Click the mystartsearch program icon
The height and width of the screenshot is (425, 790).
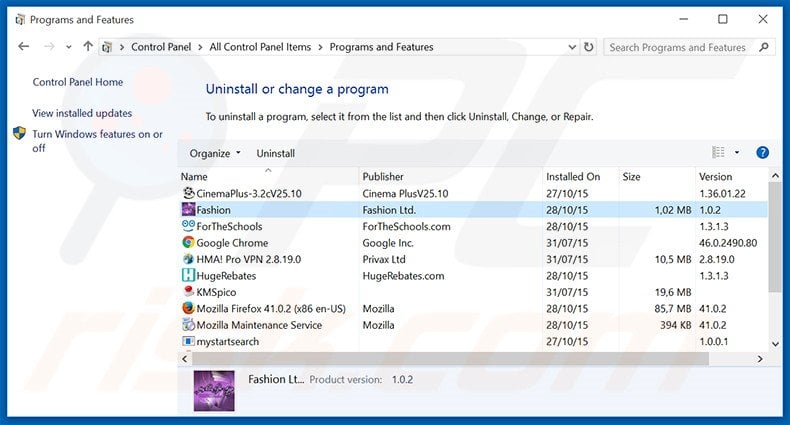188,341
